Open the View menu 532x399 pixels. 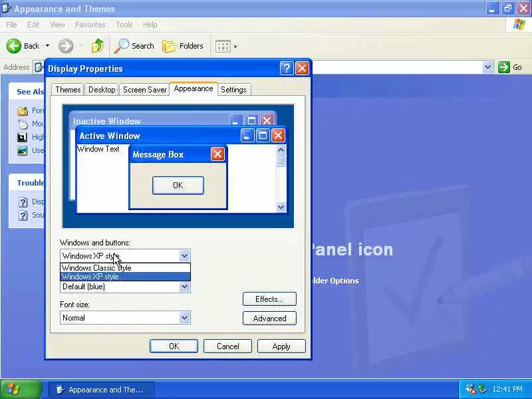(57, 25)
